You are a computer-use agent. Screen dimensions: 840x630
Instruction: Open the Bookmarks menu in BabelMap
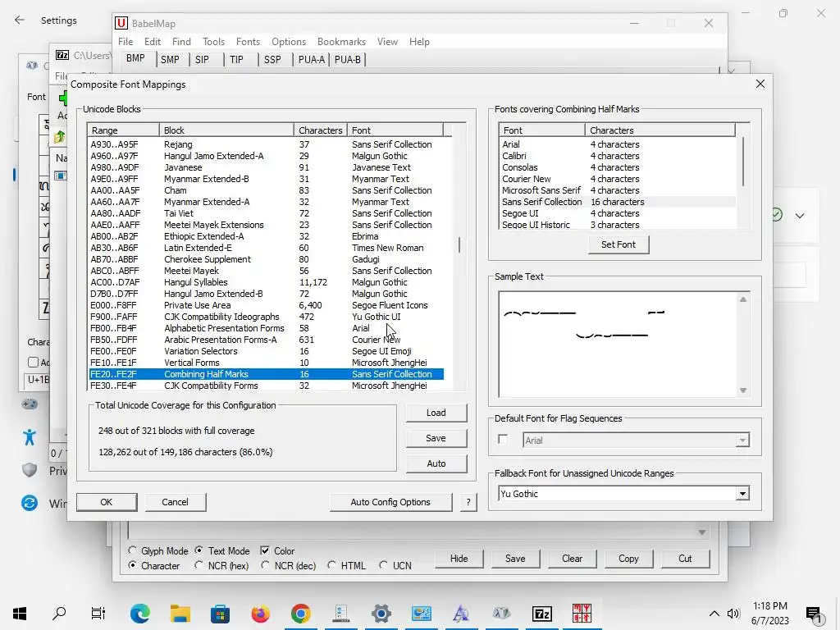pos(341,42)
